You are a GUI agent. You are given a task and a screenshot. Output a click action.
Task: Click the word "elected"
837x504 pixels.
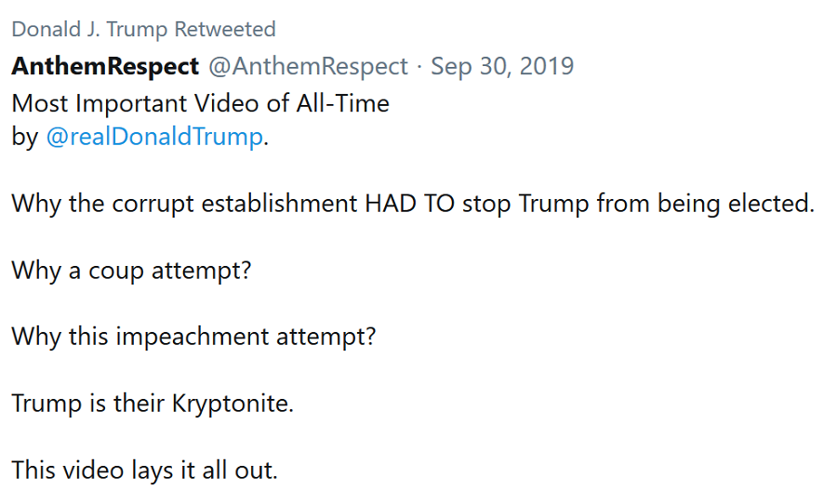pos(769,204)
